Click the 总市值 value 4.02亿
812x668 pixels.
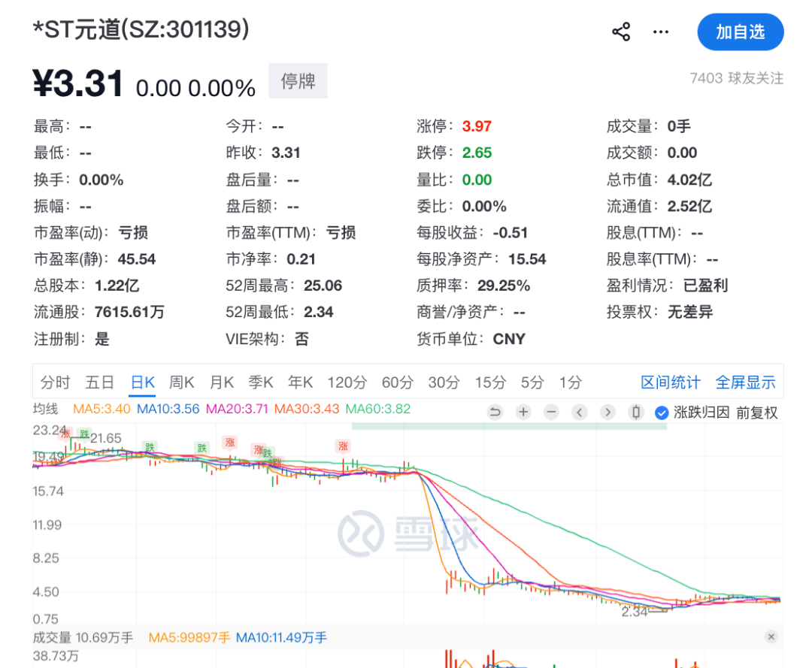(689, 180)
